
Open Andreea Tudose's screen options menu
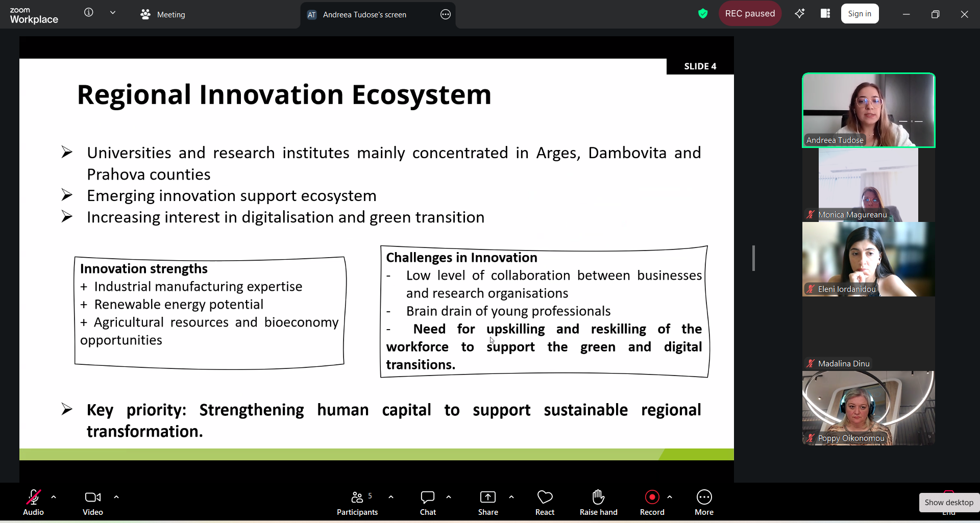pos(446,14)
